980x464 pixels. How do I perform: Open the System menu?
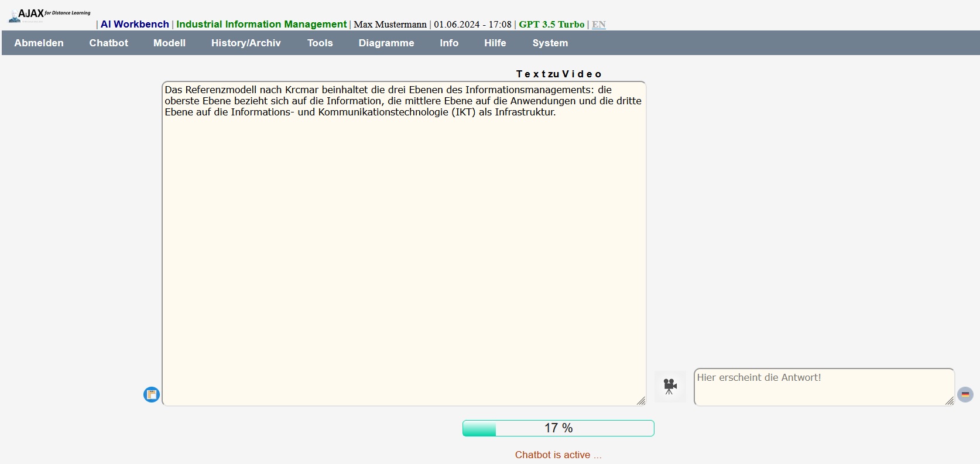(x=550, y=43)
